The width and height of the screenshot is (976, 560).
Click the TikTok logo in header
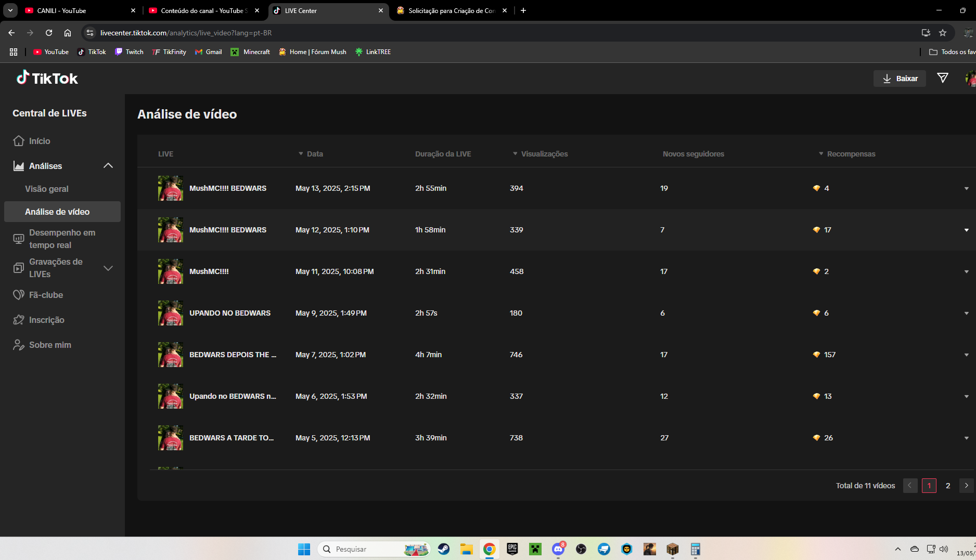point(47,78)
